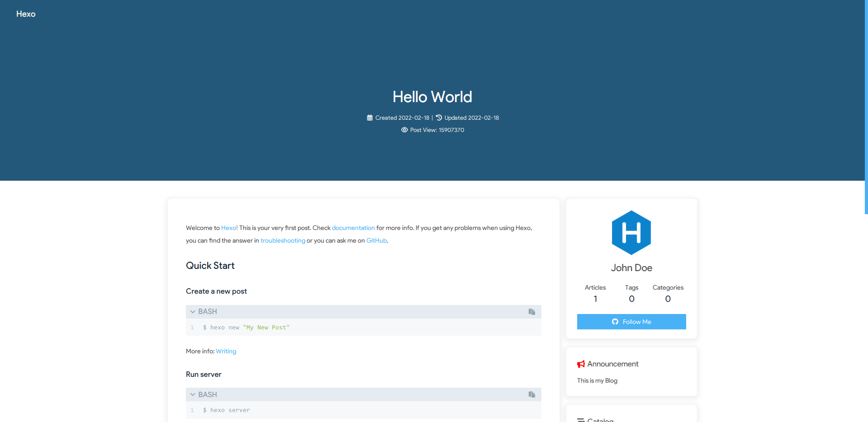Viewport: 868px width, 422px height.
Task: Open the Categories count link
Action: [x=668, y=293]
